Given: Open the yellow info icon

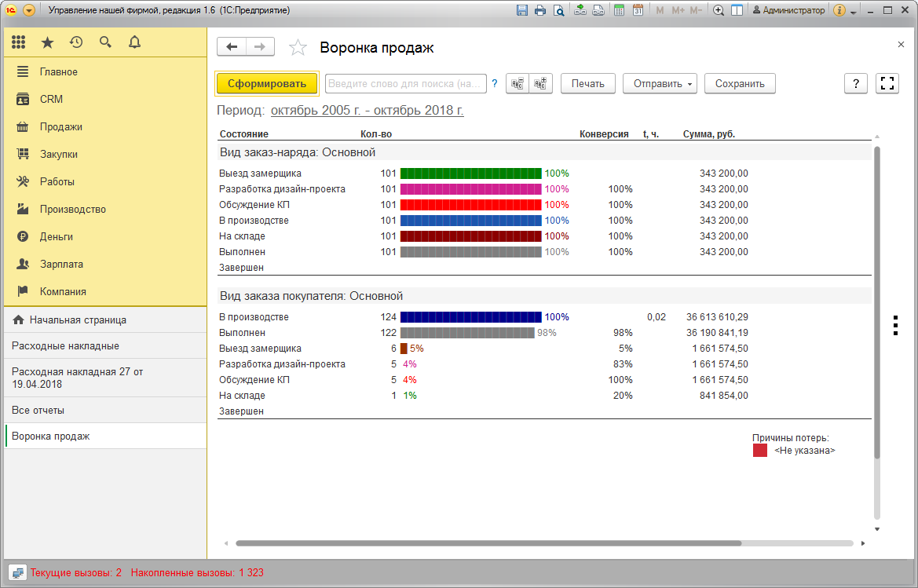Looking at the screenshot, I should pyautogui.click(x=839, y=10).
